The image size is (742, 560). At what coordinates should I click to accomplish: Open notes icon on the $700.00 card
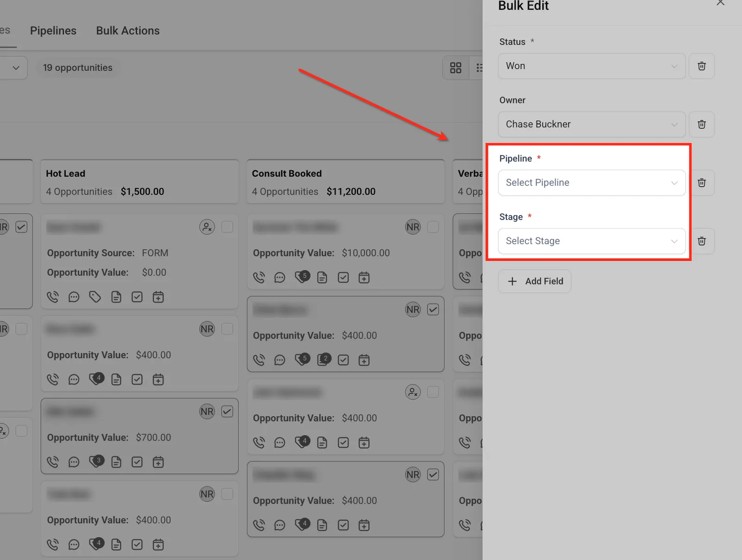coord(116,462)
